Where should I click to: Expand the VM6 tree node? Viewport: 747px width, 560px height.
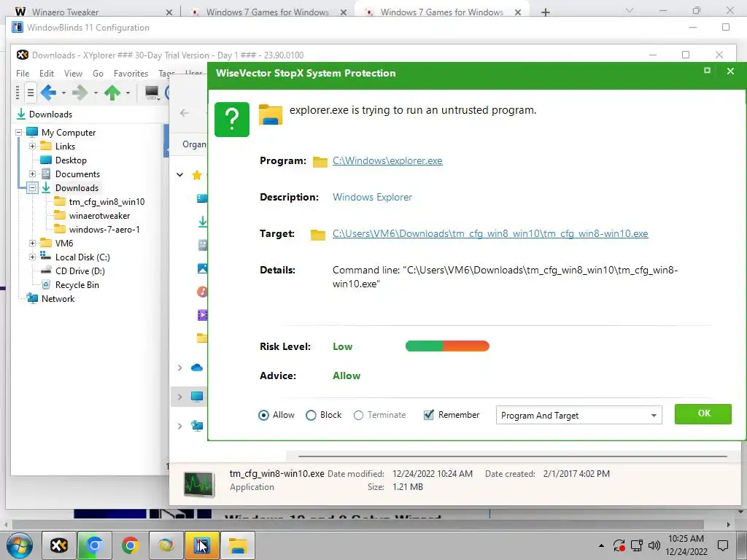tap(32, 243)
